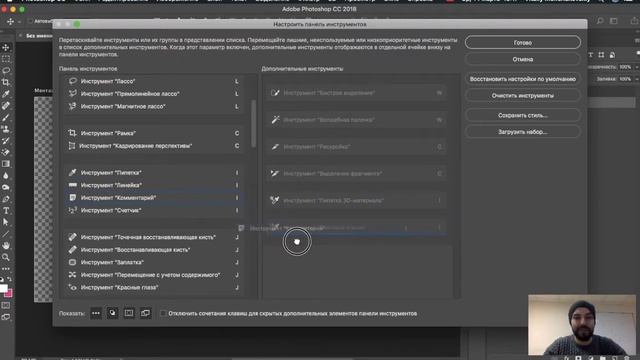640x360 pixels.
Task: Open the workspace switcher icon top right
Action: 613,21
